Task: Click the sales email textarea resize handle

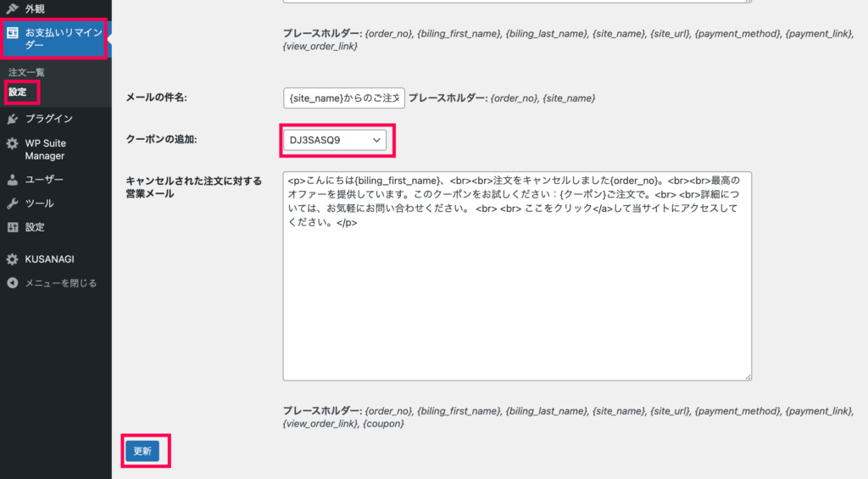Action: 748,376
